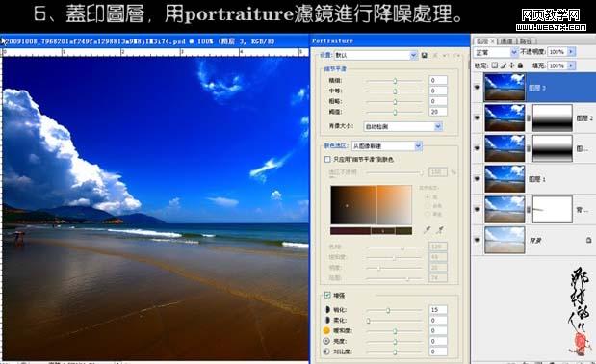Click the lock all padlock icon
596x364 pixels.
click(520, 65)
